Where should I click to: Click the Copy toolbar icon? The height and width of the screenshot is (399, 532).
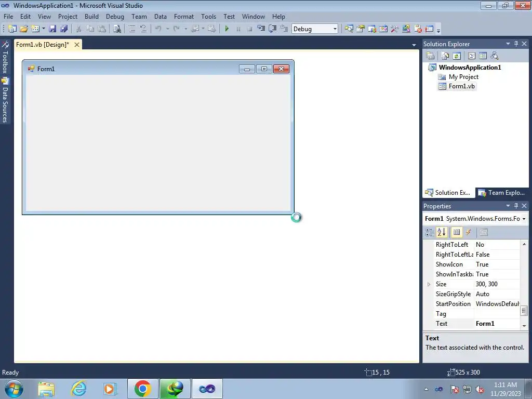(90, 29)
